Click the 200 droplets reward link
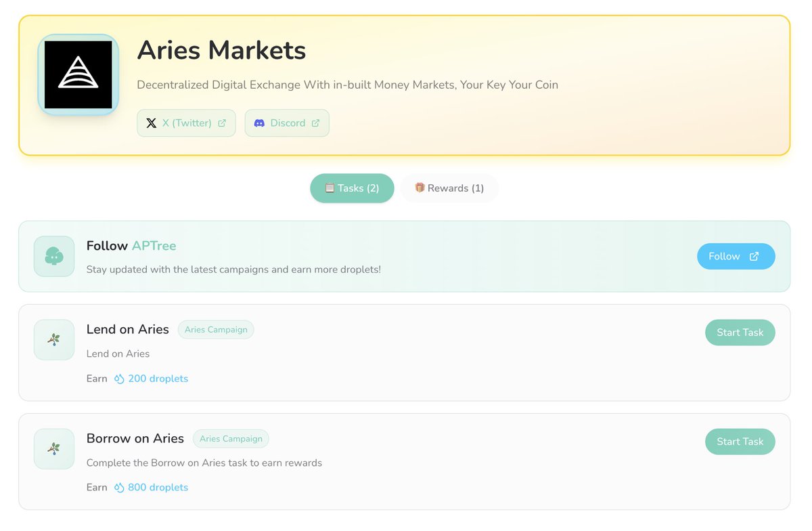This screenshot has height=531, width=812. pos(158,378)
